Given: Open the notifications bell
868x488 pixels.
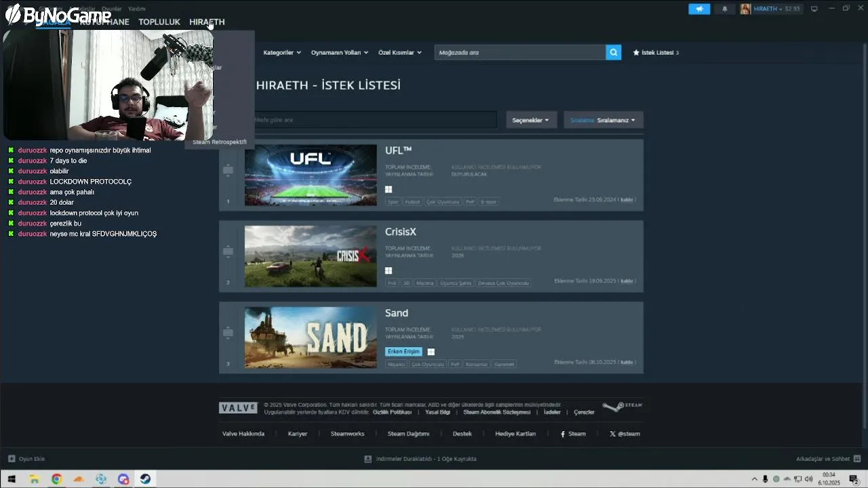Looking at the screenshot, I should [x=724, y=9].
